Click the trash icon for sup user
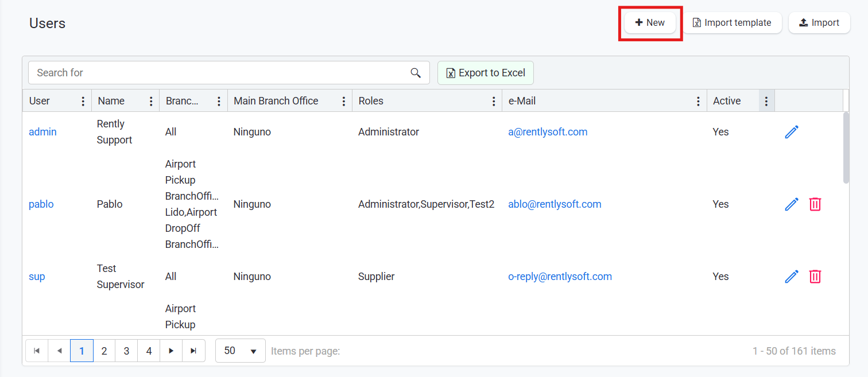Screen dimensions: 868x377 click(x=815, y=277)
